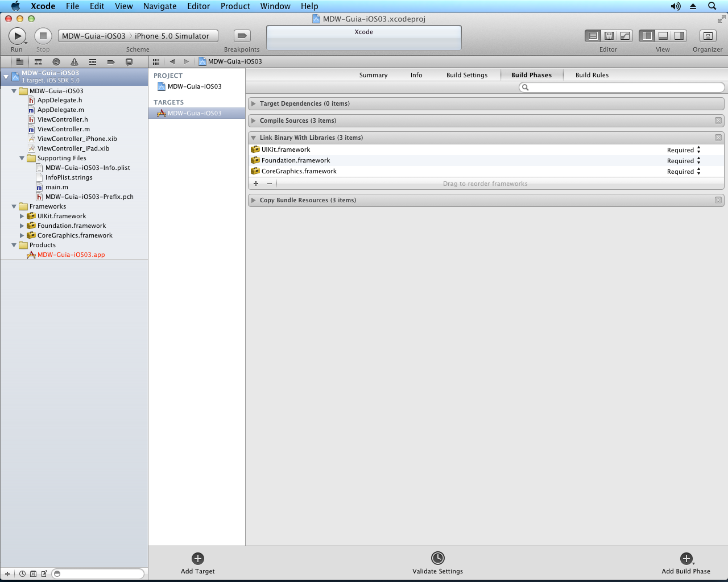Click the Run button
The height and width of the screenshot is (582, 728).
[17, 36]
